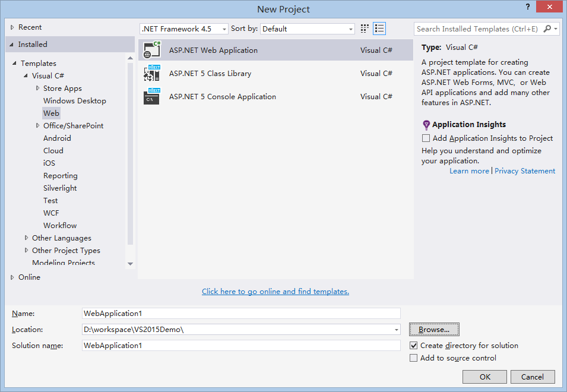The image size is (567, 392).
Task: Click the tree scrollbar up arrow
Action: tap(130, 58)
